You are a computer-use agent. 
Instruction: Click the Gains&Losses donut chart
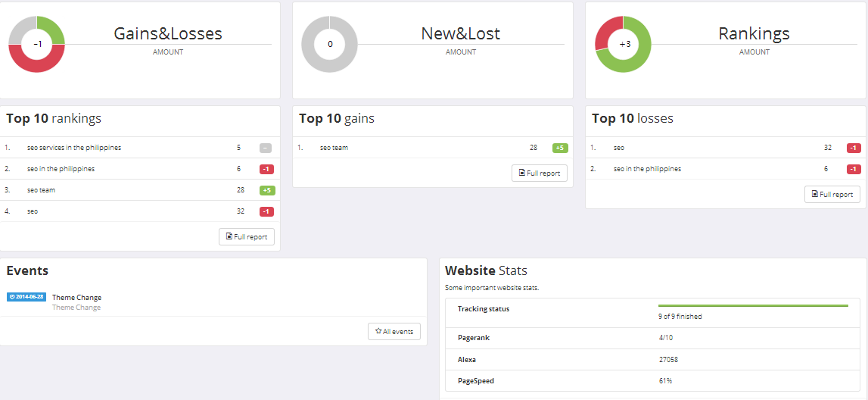[36, 45]
